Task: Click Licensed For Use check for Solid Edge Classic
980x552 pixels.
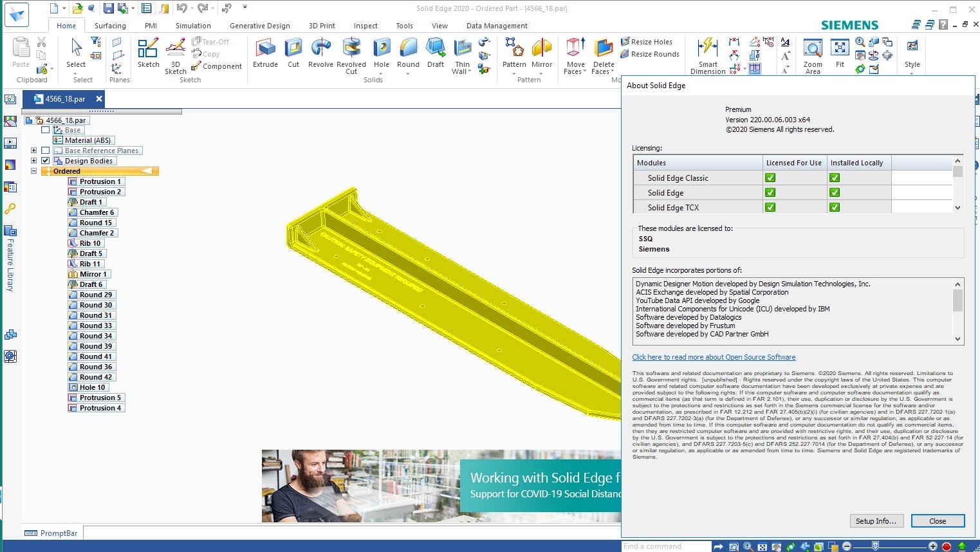Action: tap(770, 178)
